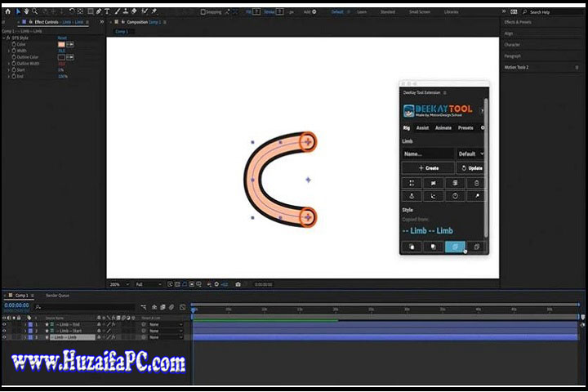
Task: Select the Rectangle shape tool
Action: pyautogui.click(x=91, y=11)
